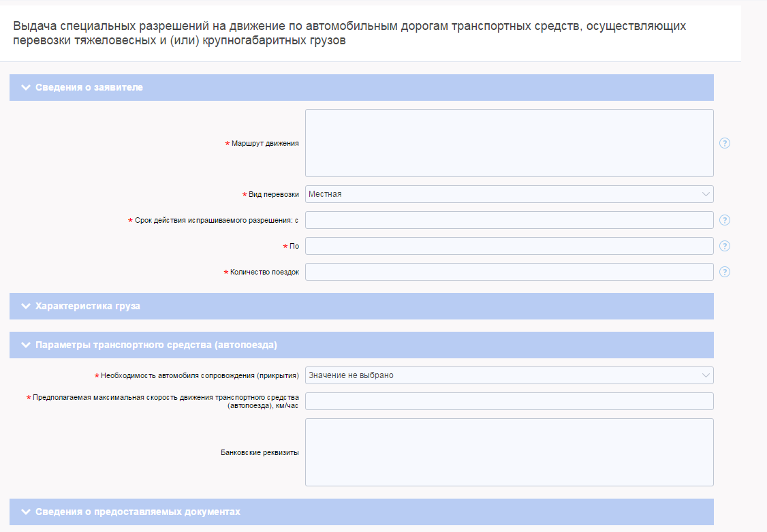Click the chevron icon on Сведения о заявителе
The height and width of the screenshot is (532, 767).
(x=26, y=88)
